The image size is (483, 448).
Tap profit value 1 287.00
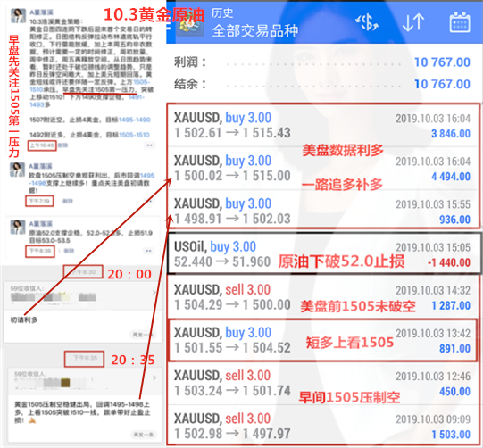tap(451, 305)
